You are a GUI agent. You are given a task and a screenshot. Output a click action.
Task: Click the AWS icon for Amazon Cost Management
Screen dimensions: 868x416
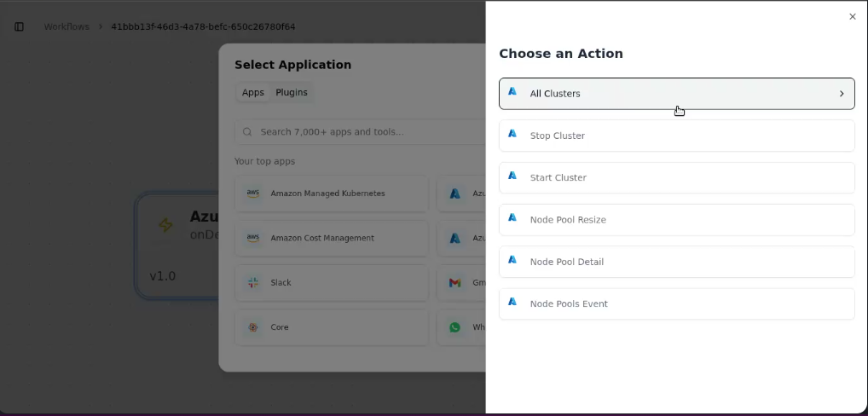pyautogui.click(x=253, y=238)
